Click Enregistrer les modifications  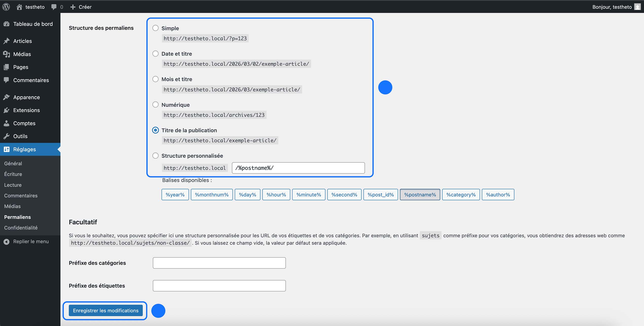click(x=105, y=310)
